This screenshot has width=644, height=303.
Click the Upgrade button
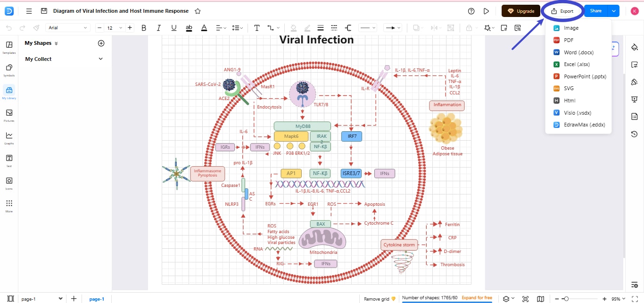tap(520, 10)
